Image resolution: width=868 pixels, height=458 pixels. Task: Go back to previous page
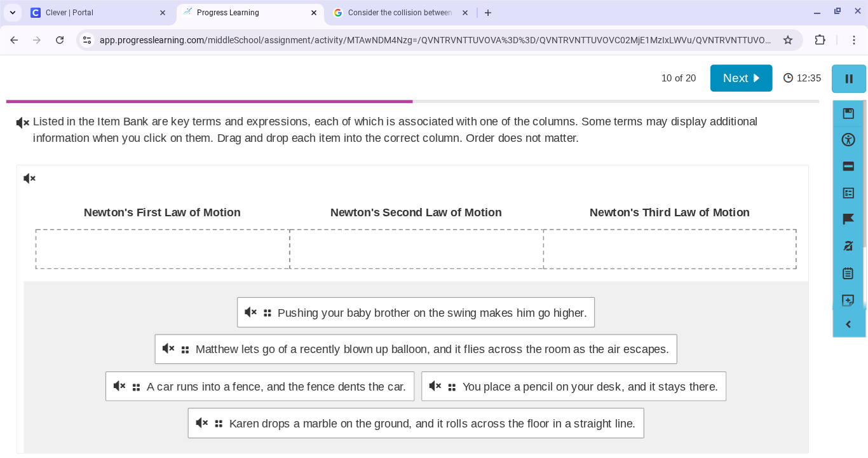point(14,40)
